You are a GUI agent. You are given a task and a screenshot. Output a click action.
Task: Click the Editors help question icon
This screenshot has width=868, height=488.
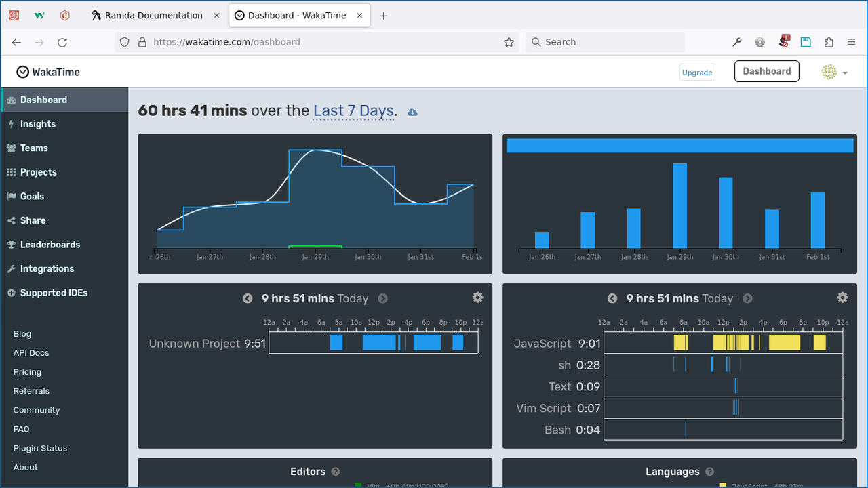pos(335,472)
